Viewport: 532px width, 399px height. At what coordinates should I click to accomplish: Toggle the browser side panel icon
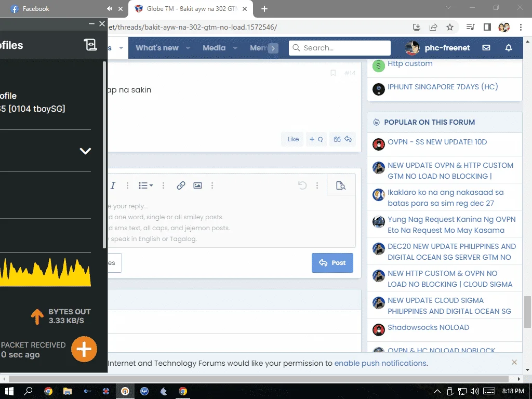(487, 27)
